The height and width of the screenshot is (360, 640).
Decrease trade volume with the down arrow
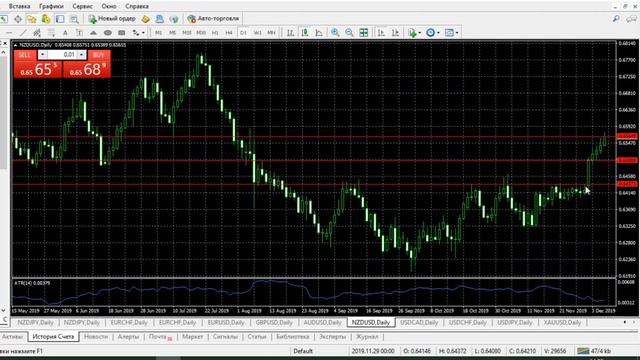pyautogui.click(x=42, y=55)
